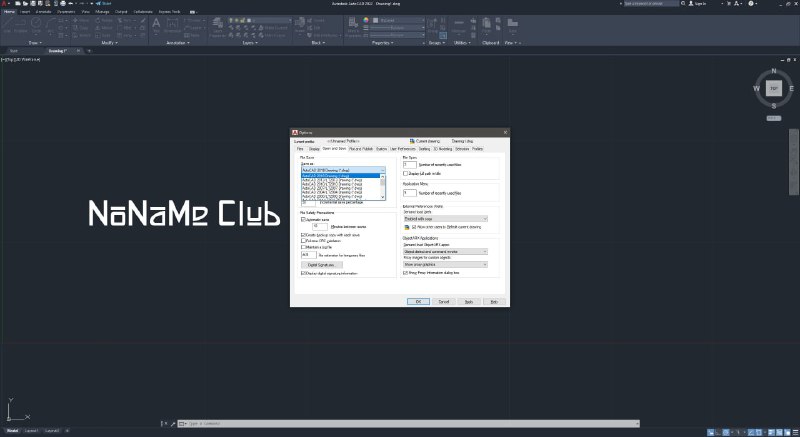
Task: Open the AutoCAD application menu button
Action: [4, 4]
